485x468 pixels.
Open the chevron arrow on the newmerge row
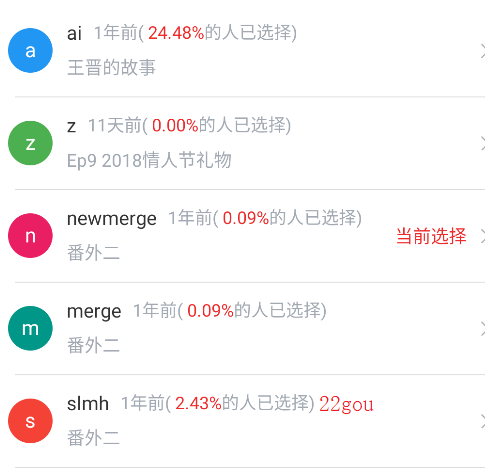(x=482, y=236)
